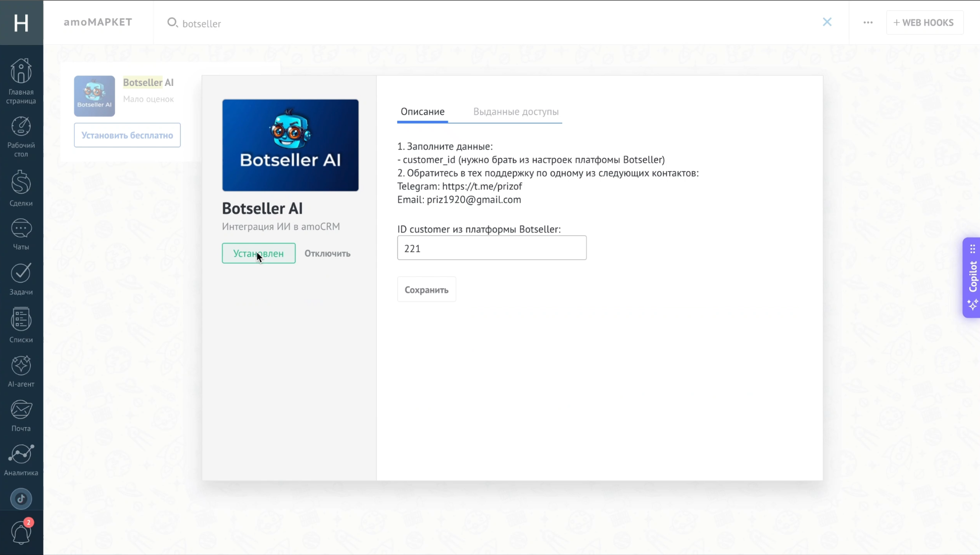
Task: Open AI-агент sidebar item
Action: tap(21, 371)
